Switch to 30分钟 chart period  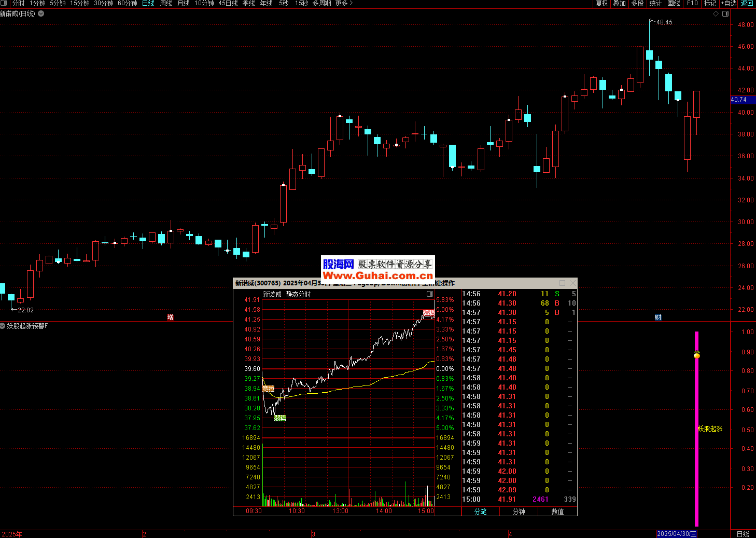pos(104,3)
